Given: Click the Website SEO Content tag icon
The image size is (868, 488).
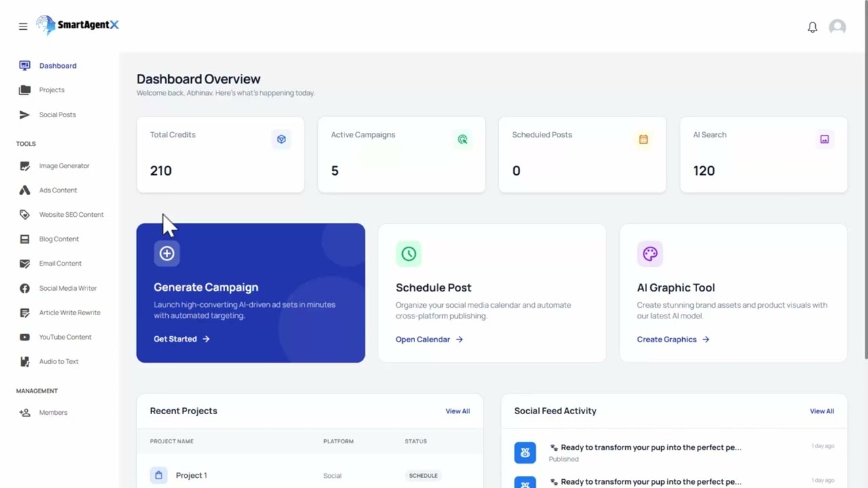Looking at the screenshot, I should click(x=24, y=214).
